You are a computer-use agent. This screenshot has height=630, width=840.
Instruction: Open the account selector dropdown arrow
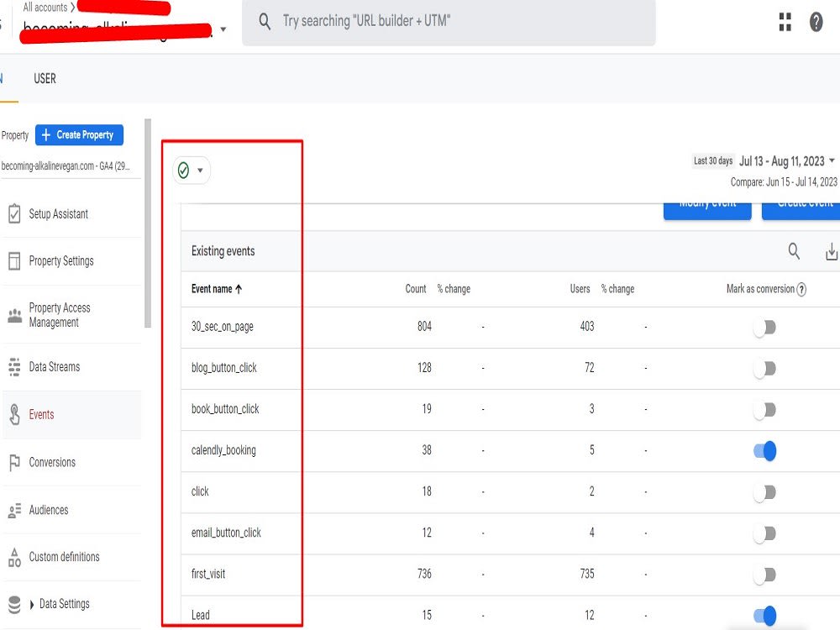[x=223, y=29]
